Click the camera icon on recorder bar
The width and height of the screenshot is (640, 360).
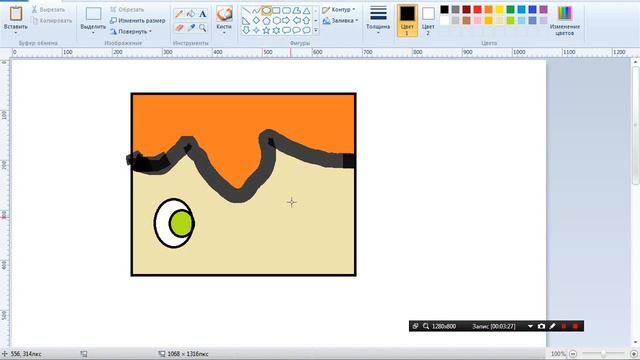(541, 326)
